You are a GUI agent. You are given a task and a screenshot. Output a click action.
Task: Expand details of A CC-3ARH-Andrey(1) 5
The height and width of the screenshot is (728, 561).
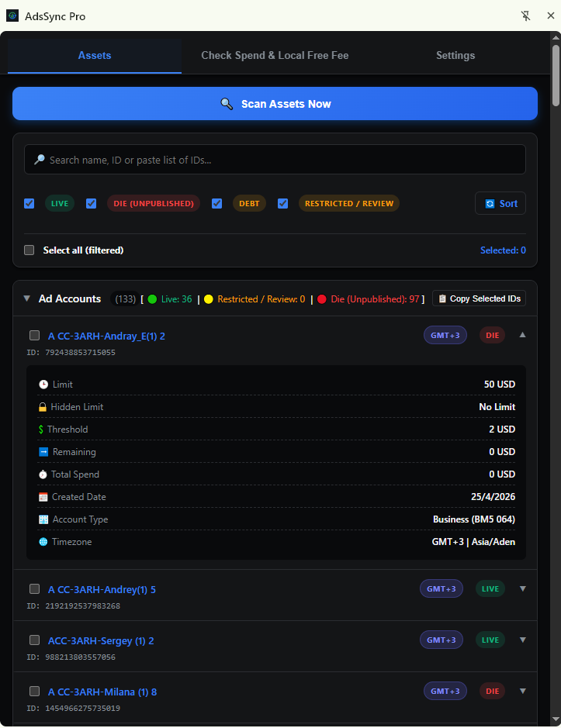point(522,588)
